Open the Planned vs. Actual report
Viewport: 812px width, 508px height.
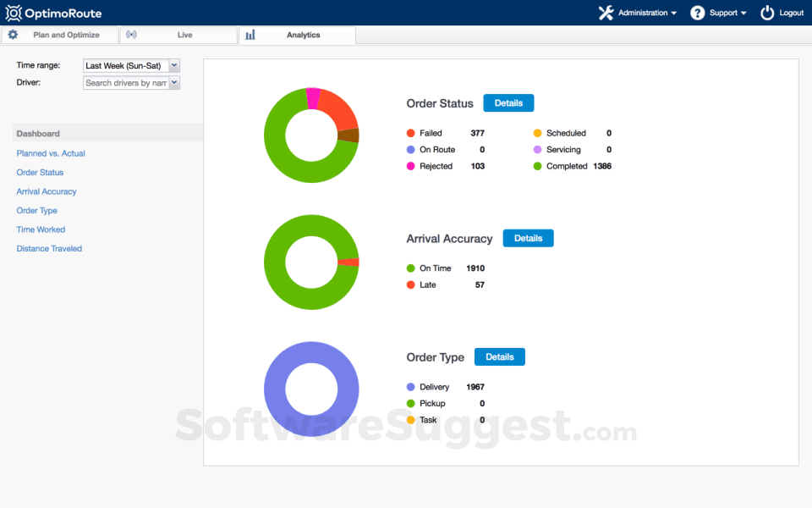[x=52, y=153]
